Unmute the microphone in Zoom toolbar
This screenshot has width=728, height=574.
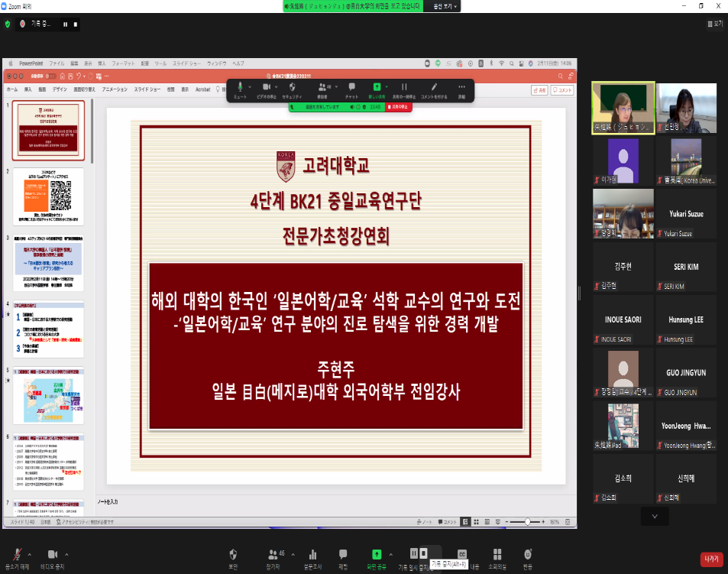17,553
